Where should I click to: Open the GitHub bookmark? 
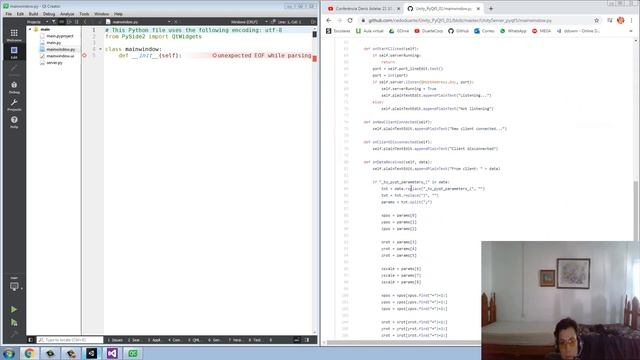[x=458, y=31]
